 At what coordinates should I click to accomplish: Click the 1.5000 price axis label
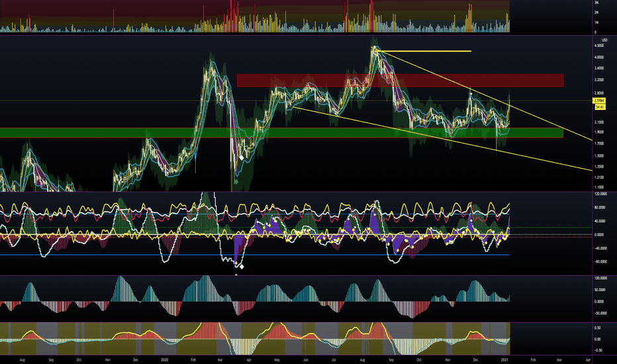[599, 156]
